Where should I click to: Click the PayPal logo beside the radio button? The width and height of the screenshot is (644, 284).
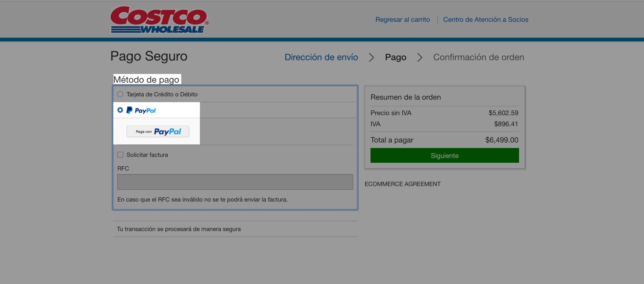(x=141, y=110)
